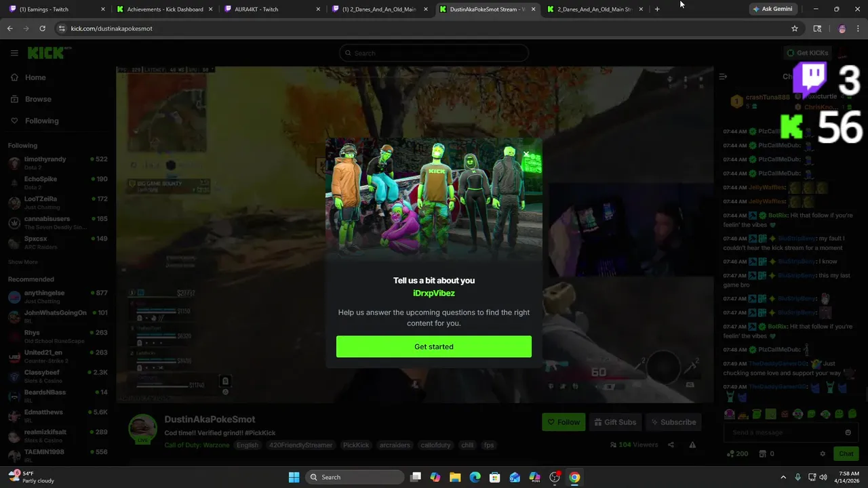
Task: Open TAEMIN1998 recommended channel
Action: tap(58, 455)
